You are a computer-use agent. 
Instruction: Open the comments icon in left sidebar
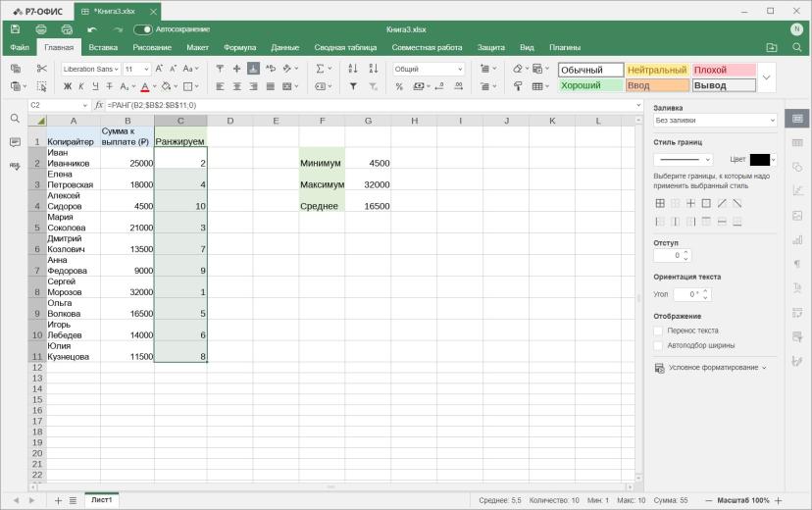point(15,142)
